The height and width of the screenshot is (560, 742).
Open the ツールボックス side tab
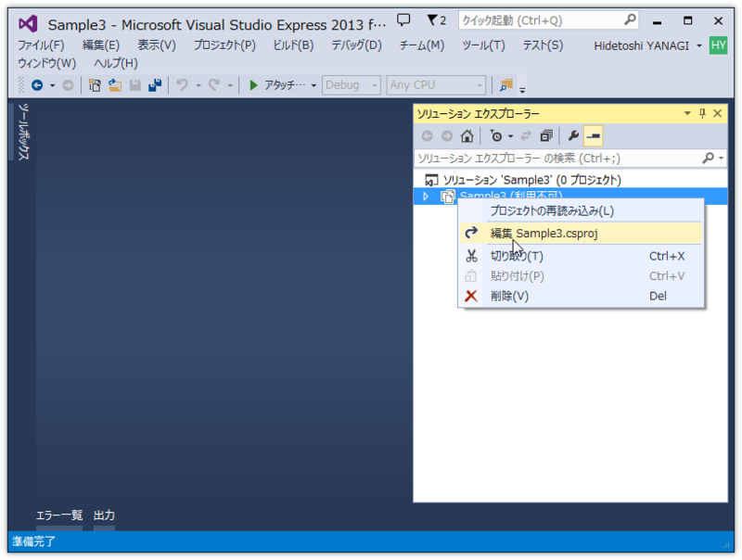pos(23,132)
